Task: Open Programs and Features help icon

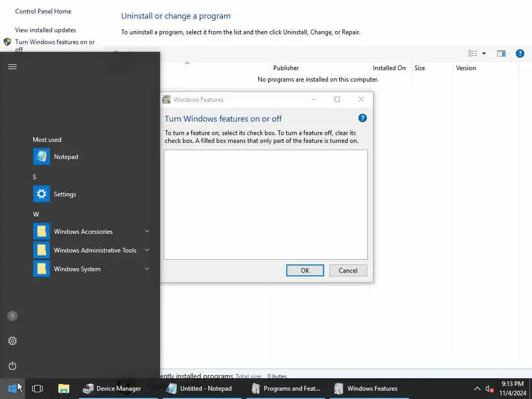Action: coord(520,54)
